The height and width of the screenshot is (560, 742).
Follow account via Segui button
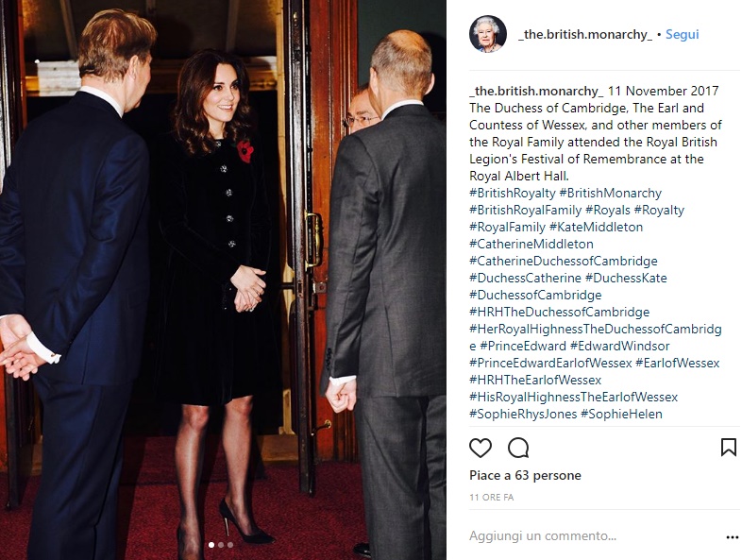coord(682,35)
